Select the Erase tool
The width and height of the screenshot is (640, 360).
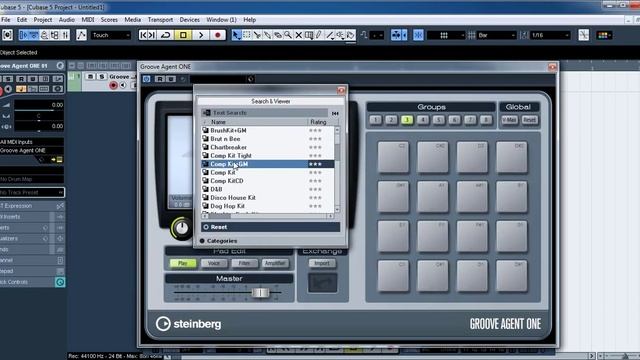(278, 35)
